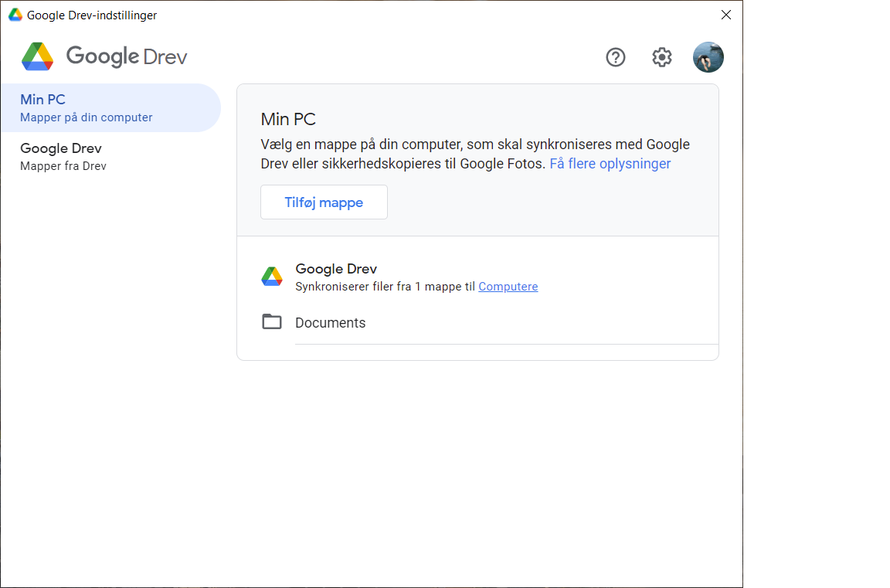The image size is (890, 588).
Task: Open 'Mapper fra Drev' settings
Action: (x=63, y=165)
